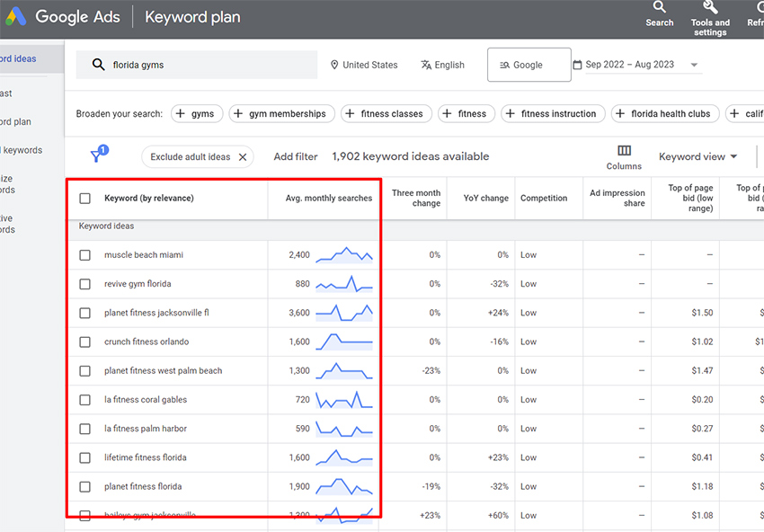This screenshot has width=764, height=532.
Task: Click the plus icon on fitness classes chip
Action: 350,113
